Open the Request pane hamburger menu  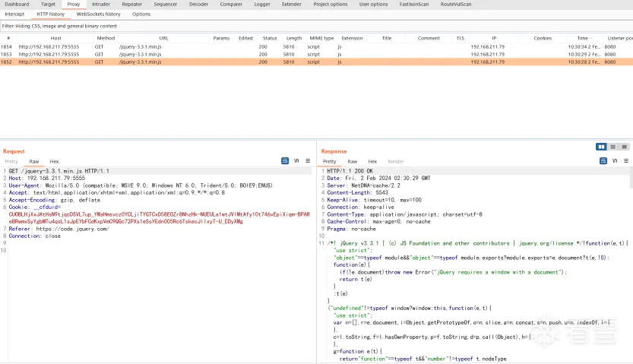click(x=308, y=161)
